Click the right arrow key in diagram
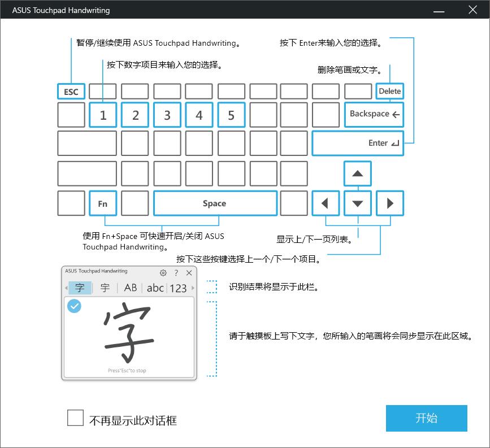Image resolution: width=490 pixels, height=448 pixels. click(390, 203)
